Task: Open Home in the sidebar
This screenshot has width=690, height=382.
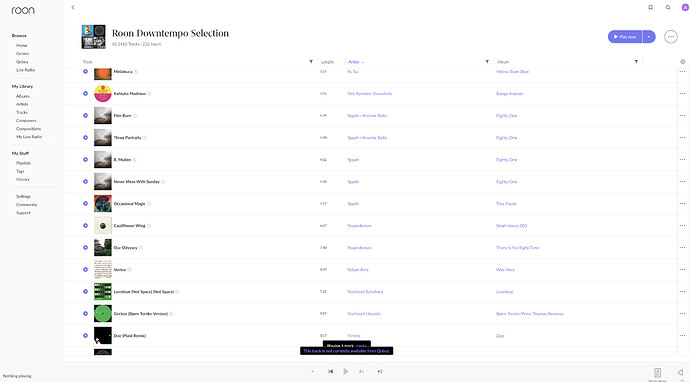Action: click(x=22, y=45)
